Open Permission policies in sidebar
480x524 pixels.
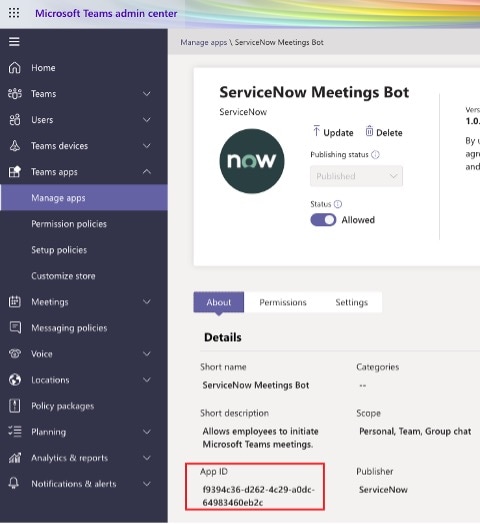(69, 224)
